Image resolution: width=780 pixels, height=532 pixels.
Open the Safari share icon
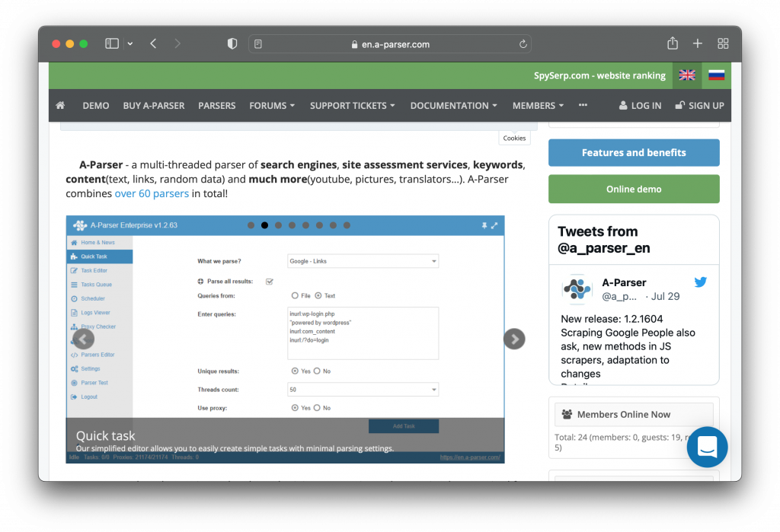click(x=673, y=43)
